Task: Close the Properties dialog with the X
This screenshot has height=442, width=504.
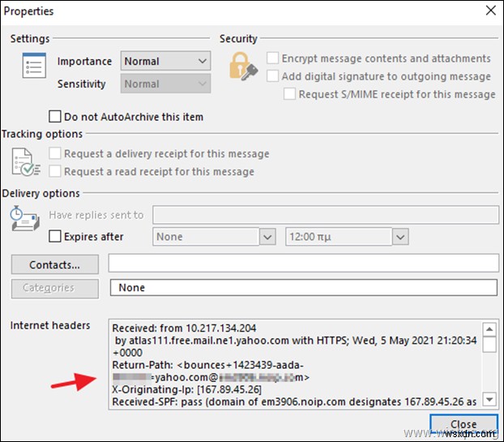Action: pyautogui.click(x=490, y=11)
